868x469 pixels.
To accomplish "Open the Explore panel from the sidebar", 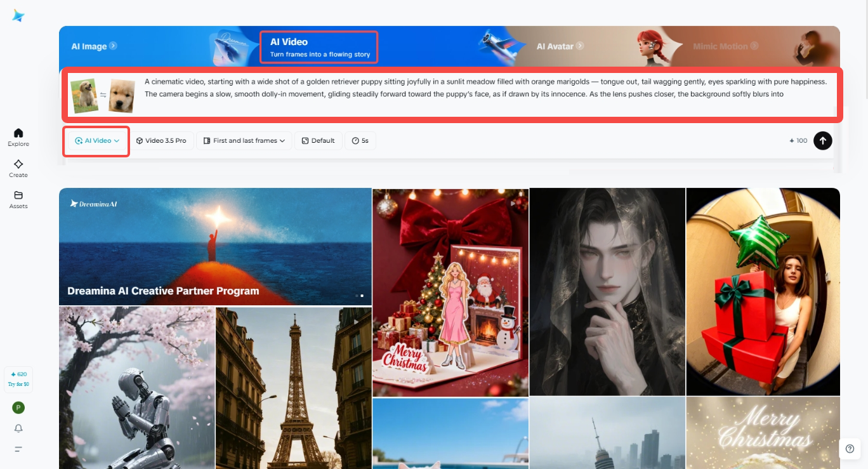I will (18, 135).
